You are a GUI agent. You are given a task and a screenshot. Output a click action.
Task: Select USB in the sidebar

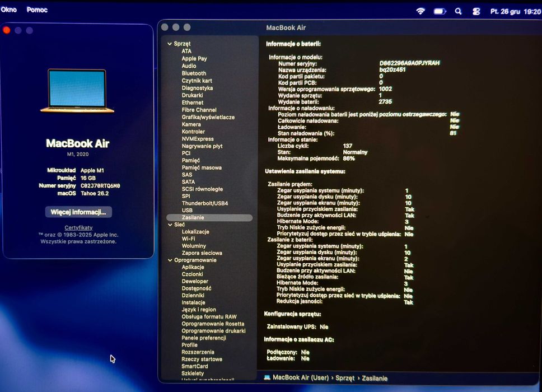coord(187,210)
